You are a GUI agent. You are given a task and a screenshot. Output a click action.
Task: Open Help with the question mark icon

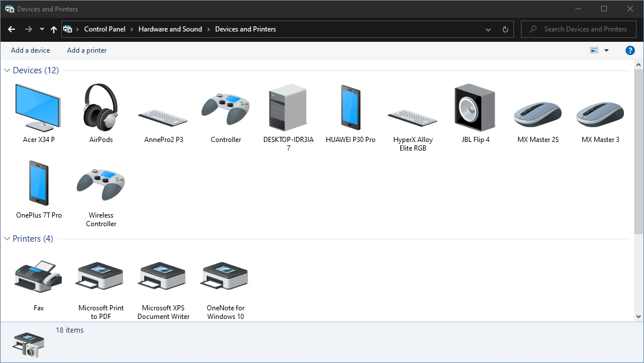[x=630, y=50]
